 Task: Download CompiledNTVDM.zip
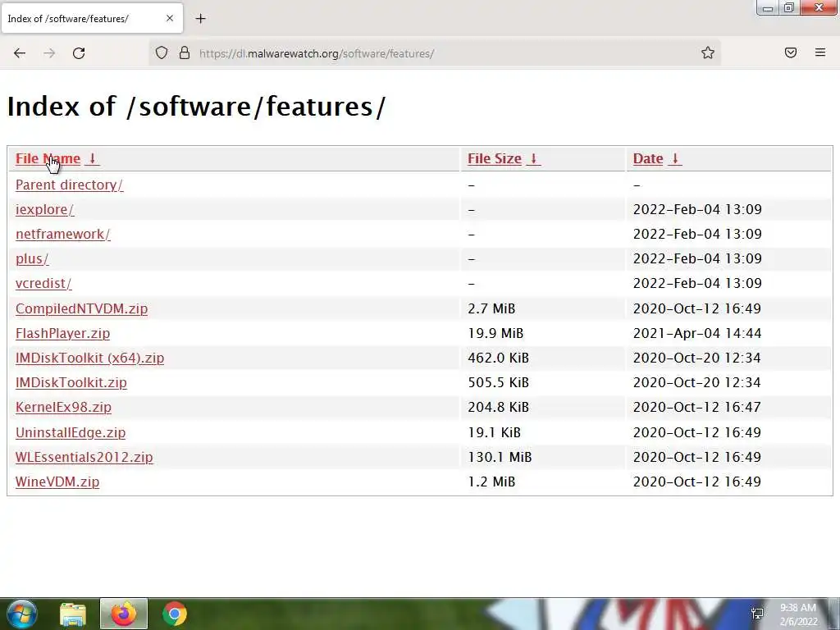tap(81, 308)
